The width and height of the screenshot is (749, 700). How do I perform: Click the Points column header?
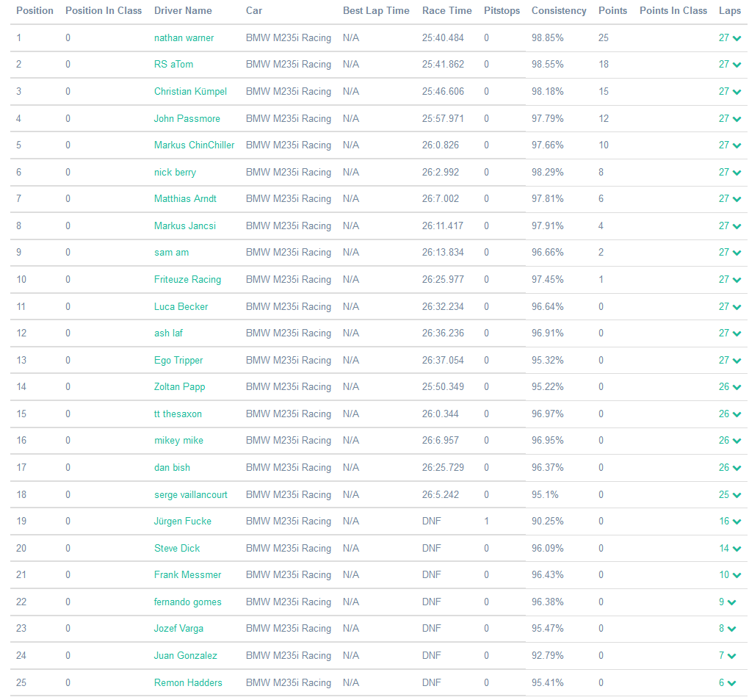coord(612,11)
